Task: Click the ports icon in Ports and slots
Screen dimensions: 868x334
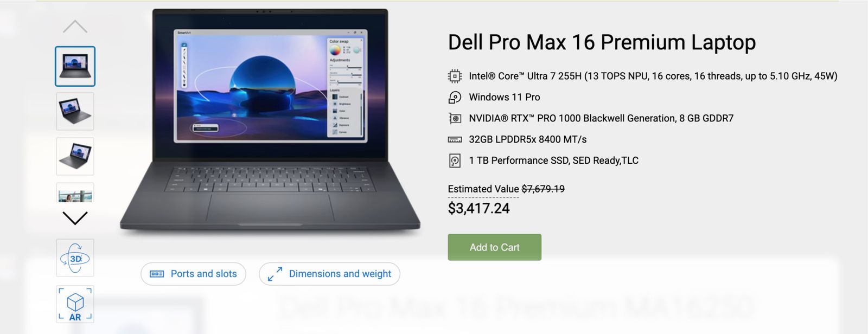Action: pyautogui.click(x=157, y=274)
